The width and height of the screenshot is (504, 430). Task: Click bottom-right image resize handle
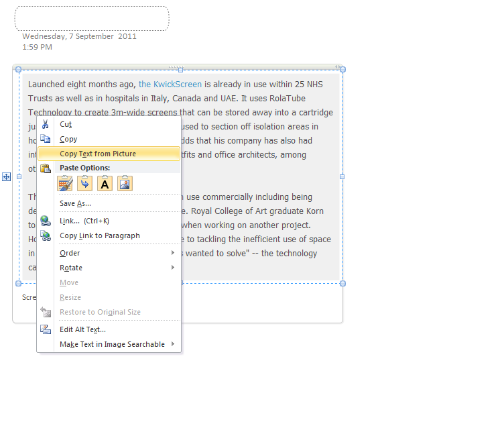342,283
